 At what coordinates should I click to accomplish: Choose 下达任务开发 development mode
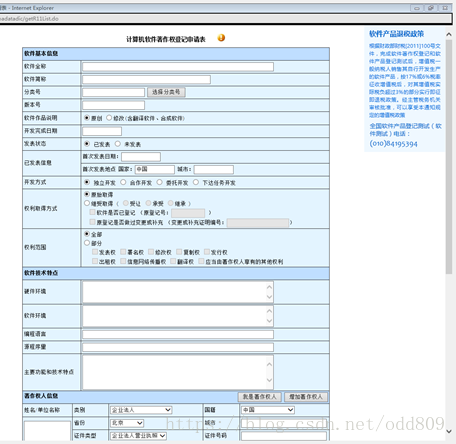tap(196, 182)
